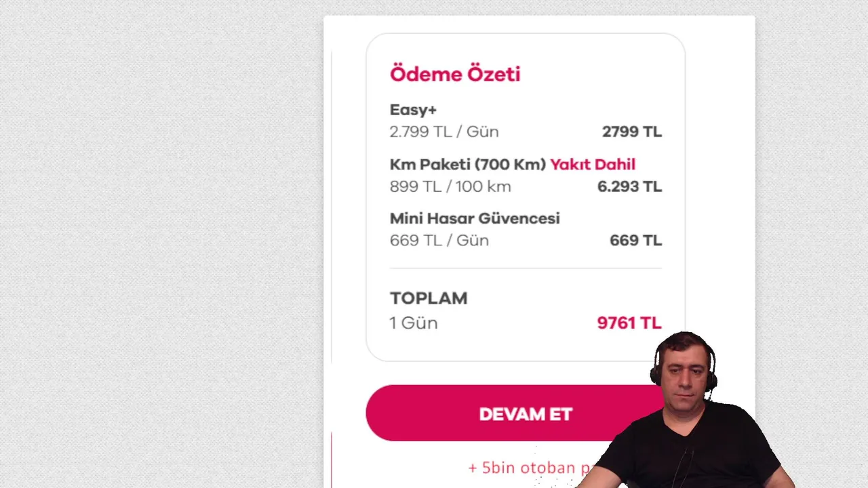This screenshot has height=488, width=868.
Task: Click the 669 TL damage coverage price
Action: (x=635, y=241)
